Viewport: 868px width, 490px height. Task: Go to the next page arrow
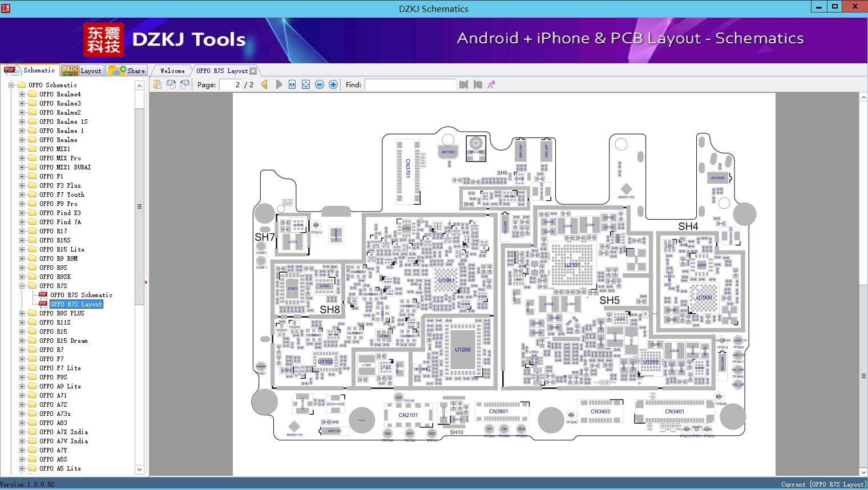[279, 84]
